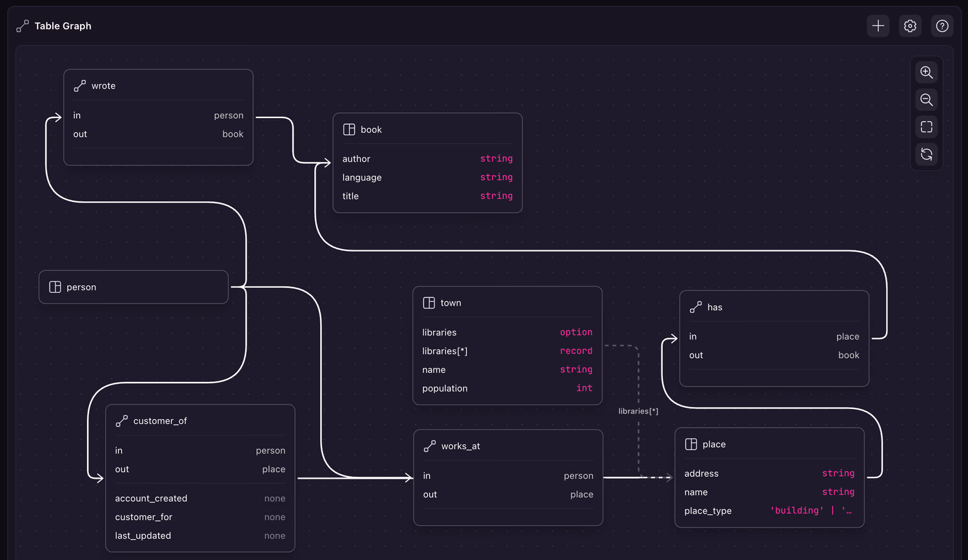Screen dimensions: 968x560
Task: Click the population field in town
Action: coord(507,388)
